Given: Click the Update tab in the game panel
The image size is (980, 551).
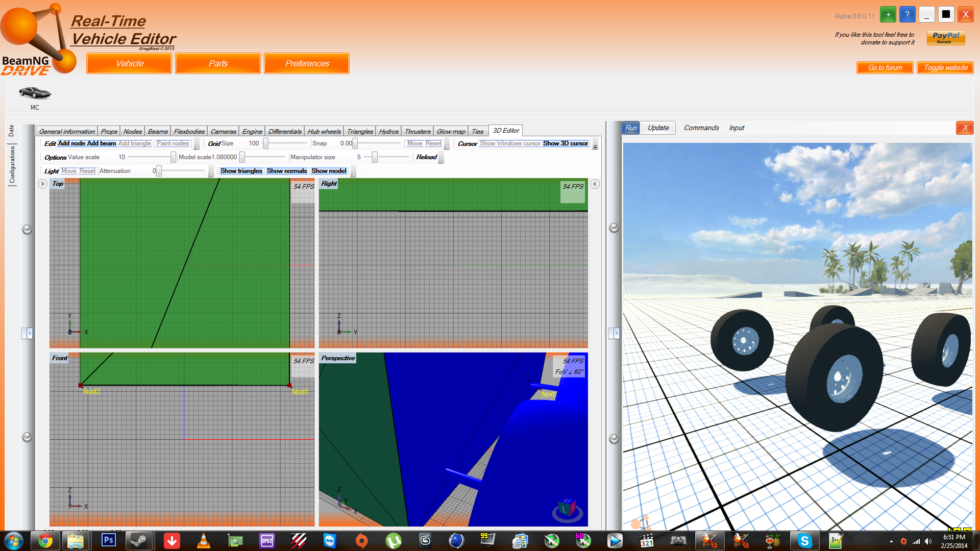Looking at the screenshot, I should [658, 128].
